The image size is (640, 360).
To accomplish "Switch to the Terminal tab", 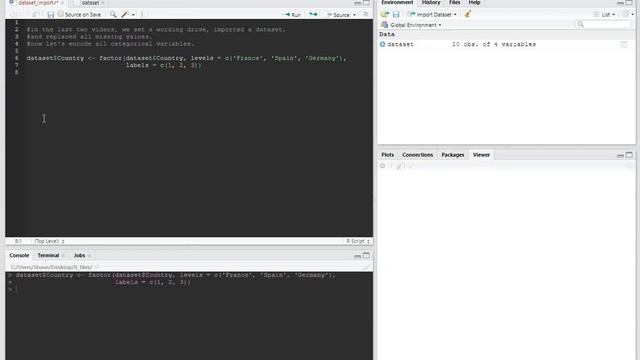I will click(48, 256).
